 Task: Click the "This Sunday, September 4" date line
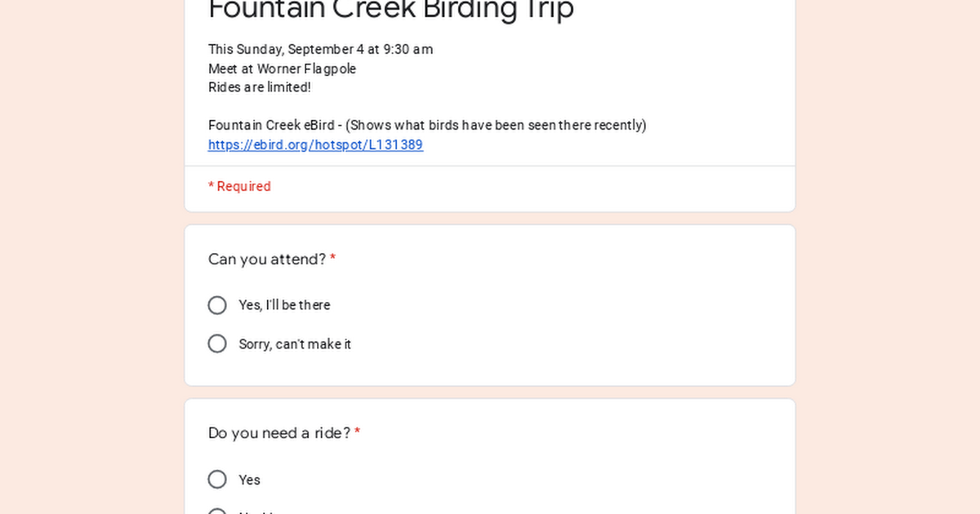(320, 50)
